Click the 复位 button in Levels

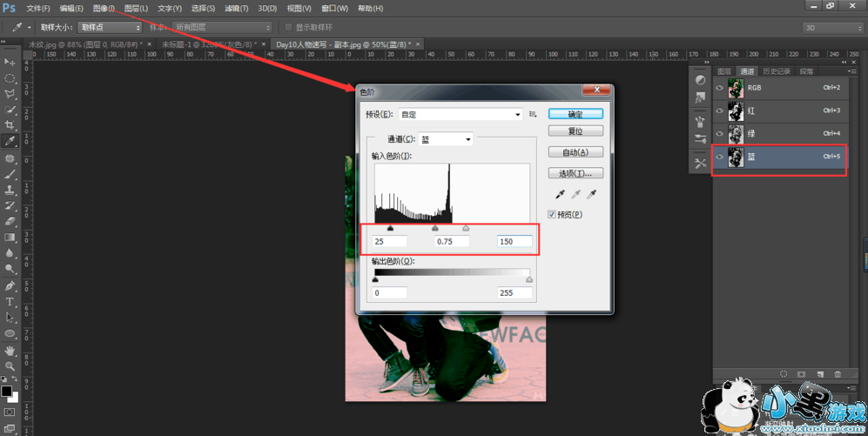(x=575, y=131)
